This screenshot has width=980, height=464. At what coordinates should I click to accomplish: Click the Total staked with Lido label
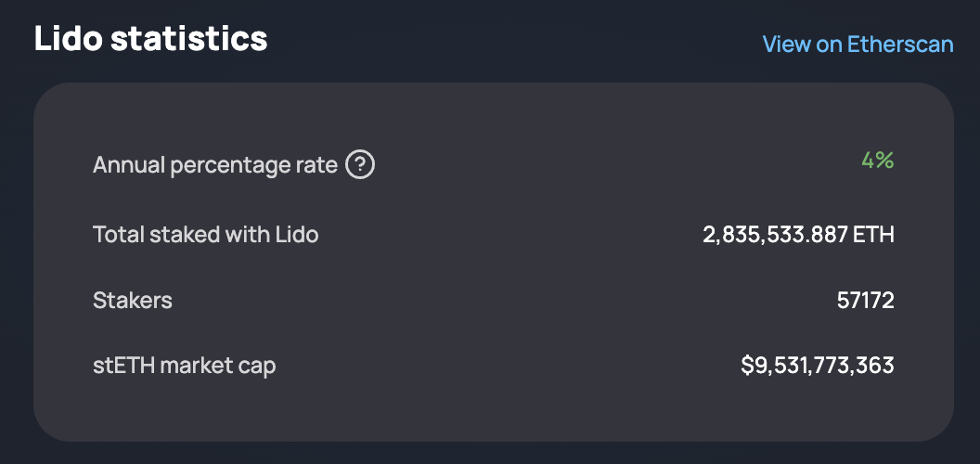tap(206, 235)
